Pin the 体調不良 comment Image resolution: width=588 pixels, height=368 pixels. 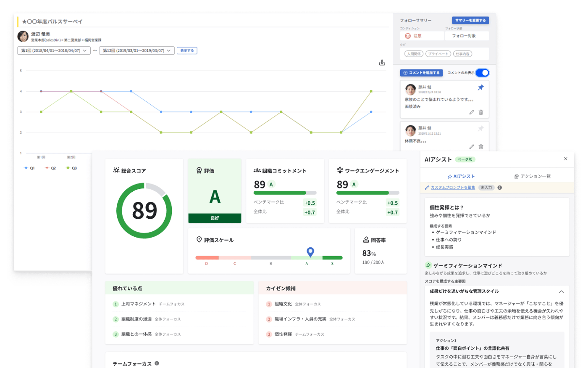coord(480,129)
